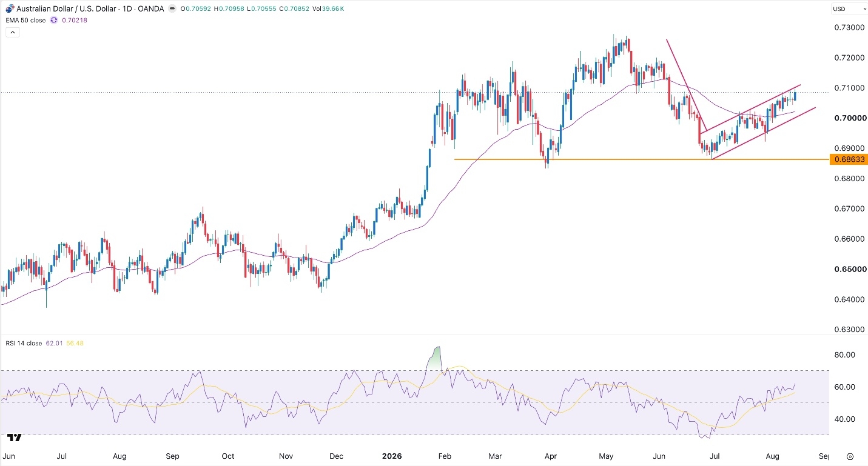Click the EMA 50 close indicator label
Image resolution: width=868 pixels, height=466 pixels.
tap(26, 20)
